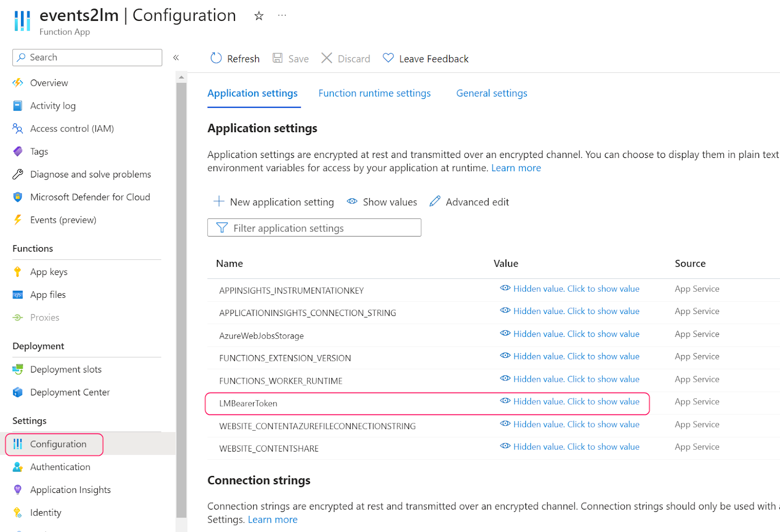Open Authentication settings

tap(60, 467)
